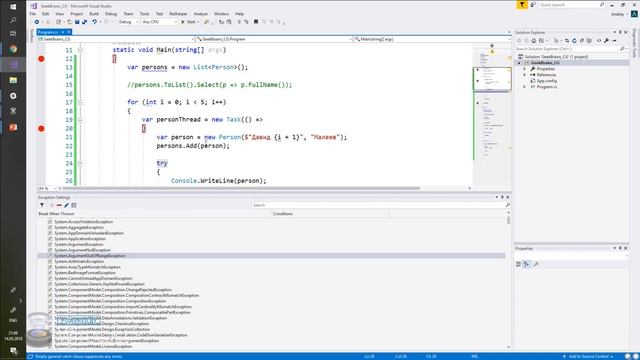Screen dimensions: 640x360
Task: Toggle System.ArgumentException checkbox
Action: click(x=50, y=244)
